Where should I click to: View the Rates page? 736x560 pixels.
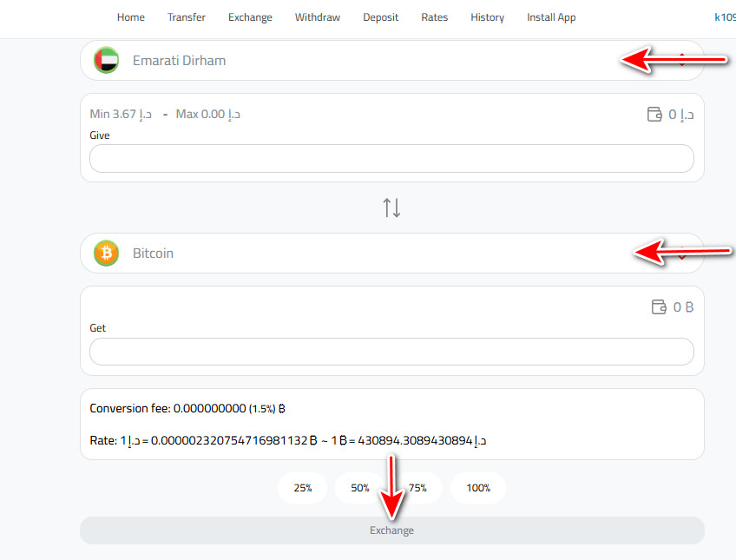[434, 17]
